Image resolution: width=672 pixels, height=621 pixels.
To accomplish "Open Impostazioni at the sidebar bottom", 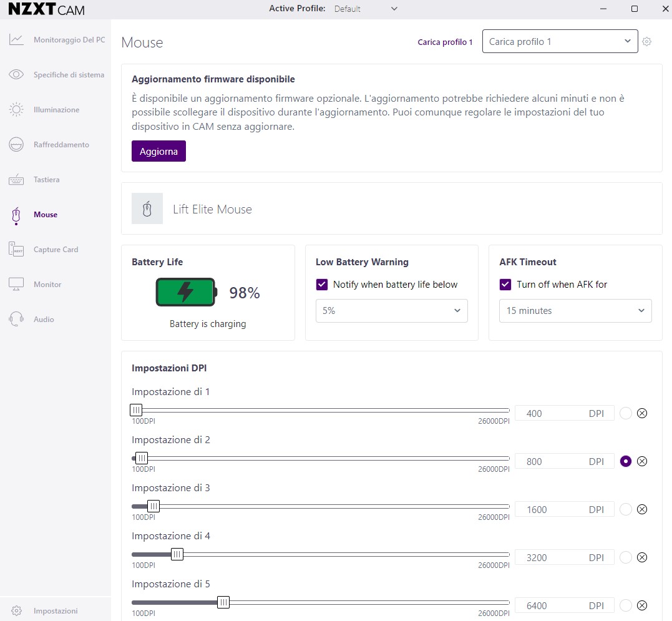I will click(55, 611).
